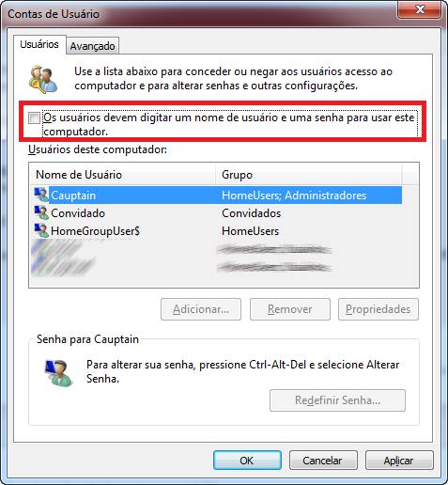This screenshot has height=485, width=448.
Task: Close the Contas de Usuário dialog
Action: 420,9
